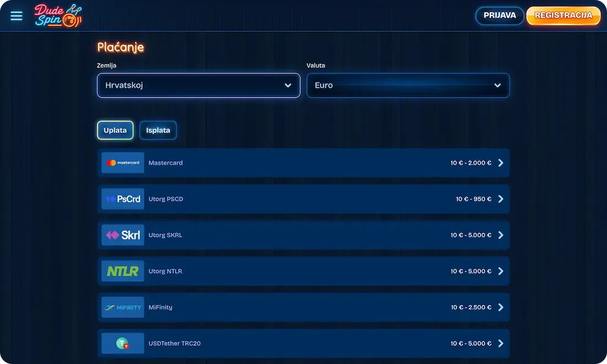Open USDTether TRC20 row chevron
This screenshot has width=607, height=364.
click(x=500, y=343)
